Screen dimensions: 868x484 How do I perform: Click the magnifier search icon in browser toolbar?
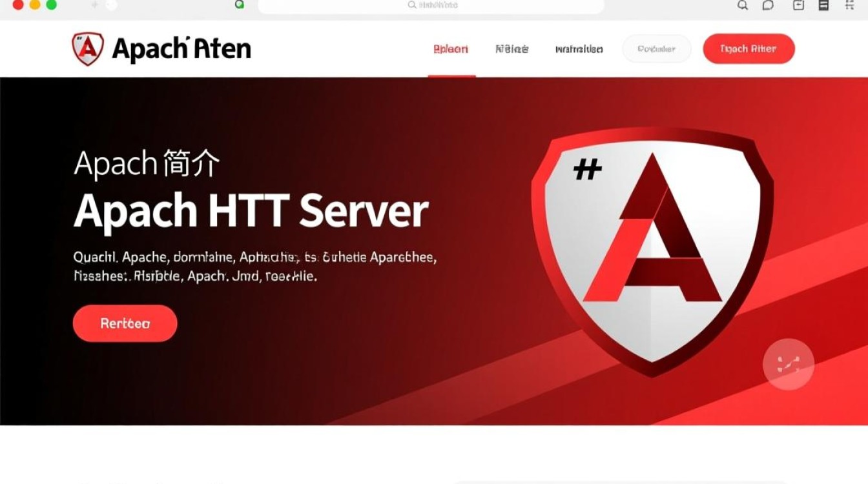coord(743,5)
